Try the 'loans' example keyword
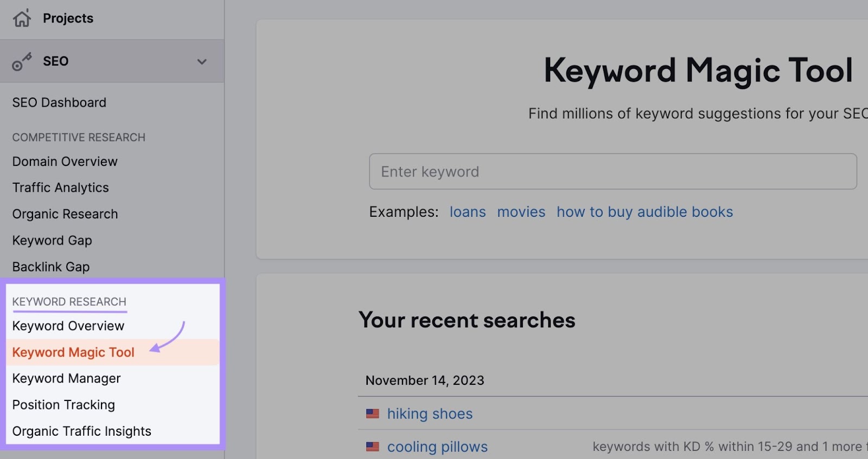 pyautogui.click(x=468, y=212)
